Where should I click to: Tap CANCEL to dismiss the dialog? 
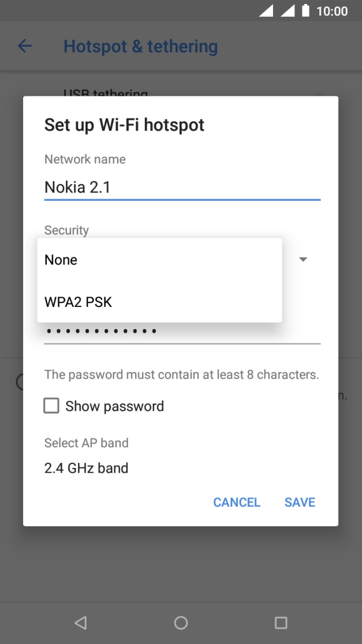coord(237,502)
